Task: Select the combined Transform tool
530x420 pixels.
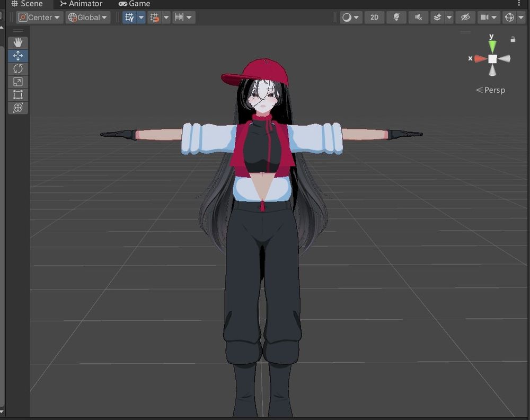Action: click(x=18, y=108)
